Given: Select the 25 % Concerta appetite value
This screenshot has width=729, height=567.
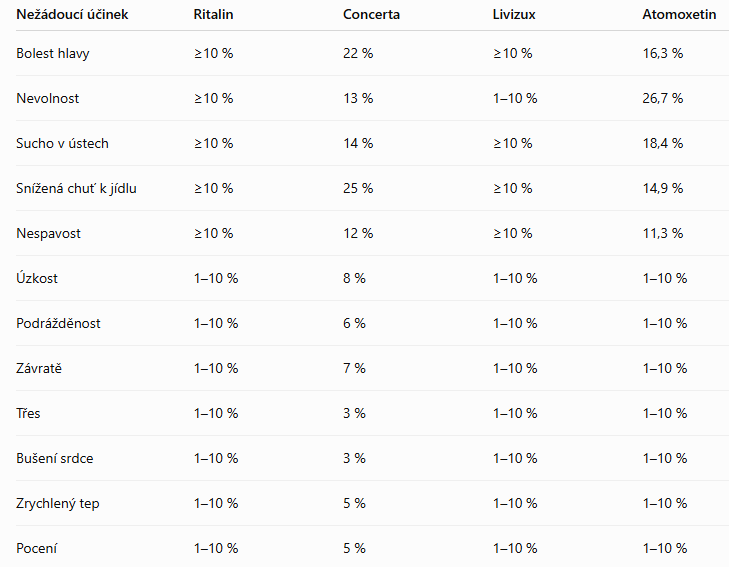Looking at the screenshot, I should [x=358, y=188].
